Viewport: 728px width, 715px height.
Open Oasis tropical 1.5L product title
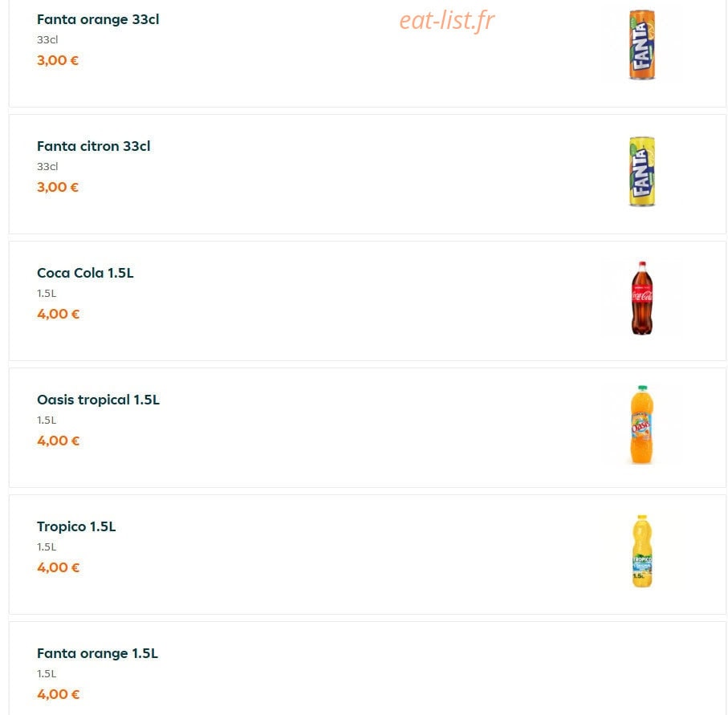click(99, 400)
